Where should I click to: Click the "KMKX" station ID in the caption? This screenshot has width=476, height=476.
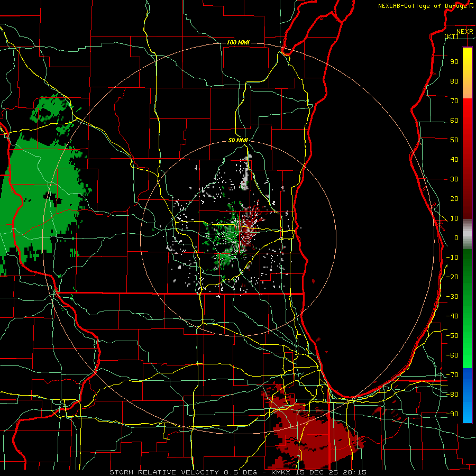[x=281, y=472]
